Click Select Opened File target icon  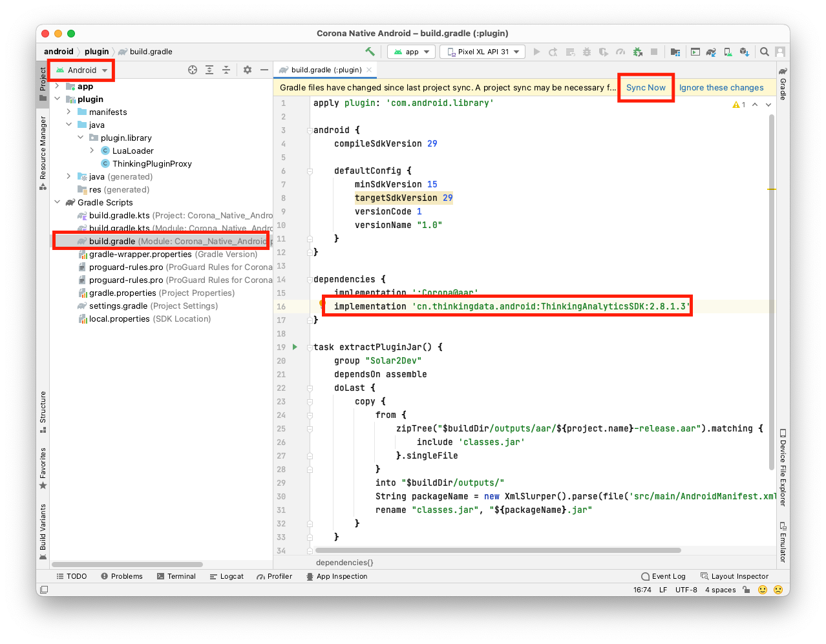click(193, 70)
